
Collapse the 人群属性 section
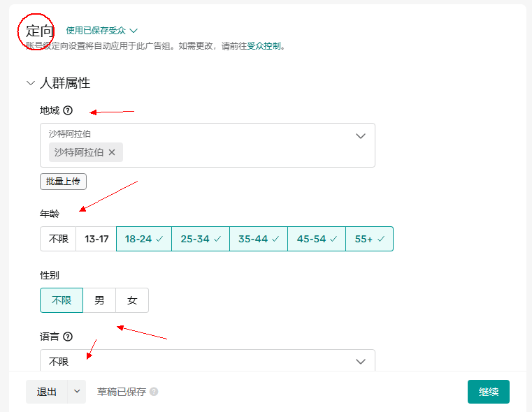point(31,83)
